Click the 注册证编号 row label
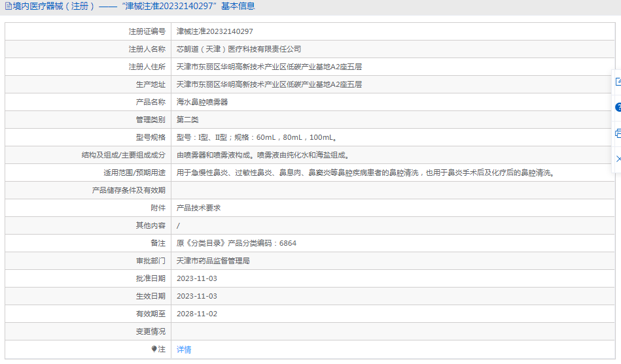Screen dimensions: 621x364 pos(147,31)
